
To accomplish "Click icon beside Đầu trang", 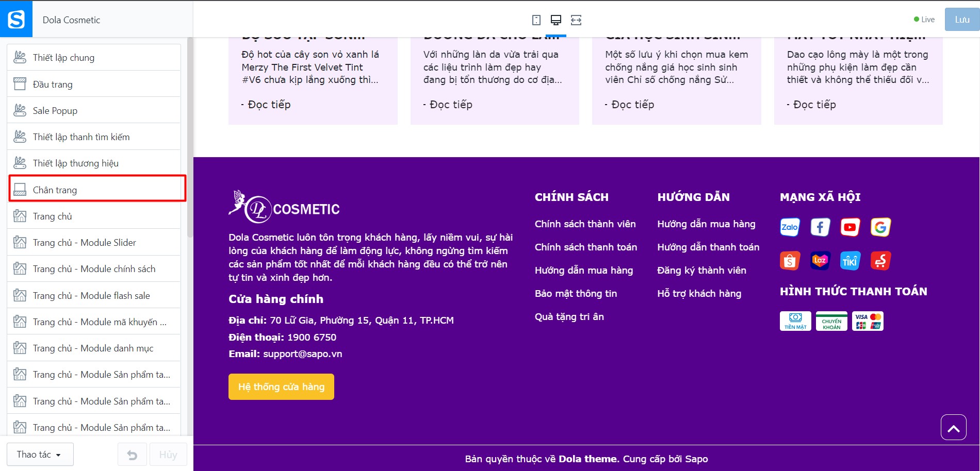I will click(x=20, y=84).
